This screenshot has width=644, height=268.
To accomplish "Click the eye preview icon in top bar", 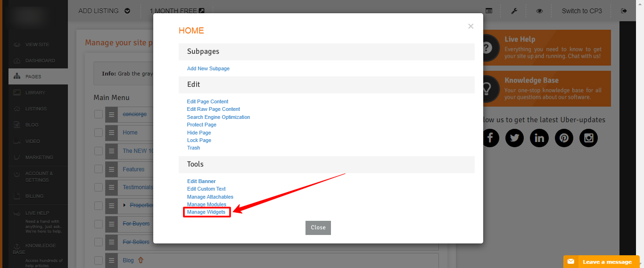I will pyautogui.click(x=539, y=11).
